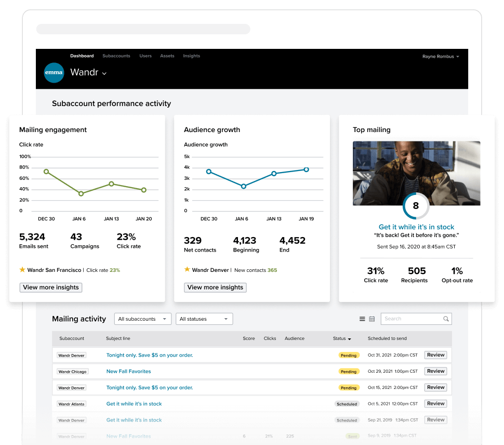Switch to calendar view of mailing activity
The width and height of the screenshot is (504, 445).
pos(372,319)
